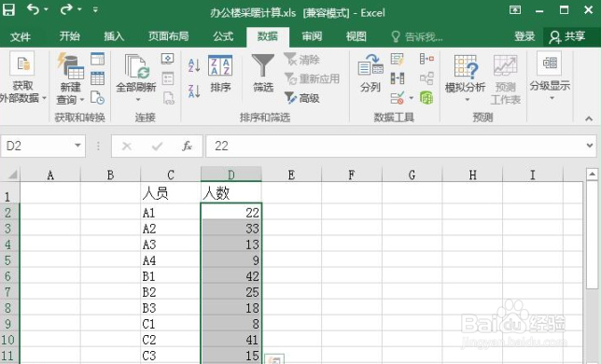Click the 全部刷新 button
The height and width of the screenshot is (364, 601).
pos(135,78)
